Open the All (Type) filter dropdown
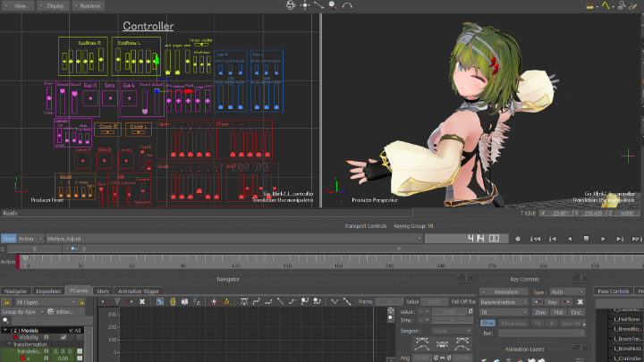 (x=46, y=302)
